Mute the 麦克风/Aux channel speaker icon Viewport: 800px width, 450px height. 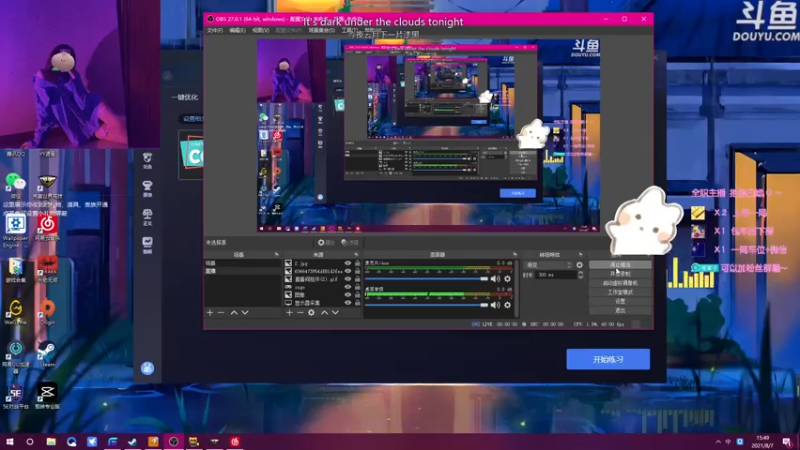click(x=495, y=279)
